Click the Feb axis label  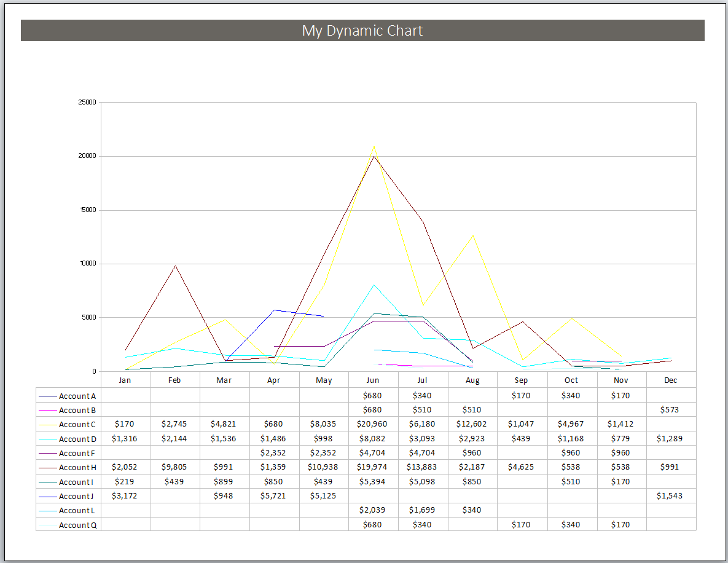point(174,380)
